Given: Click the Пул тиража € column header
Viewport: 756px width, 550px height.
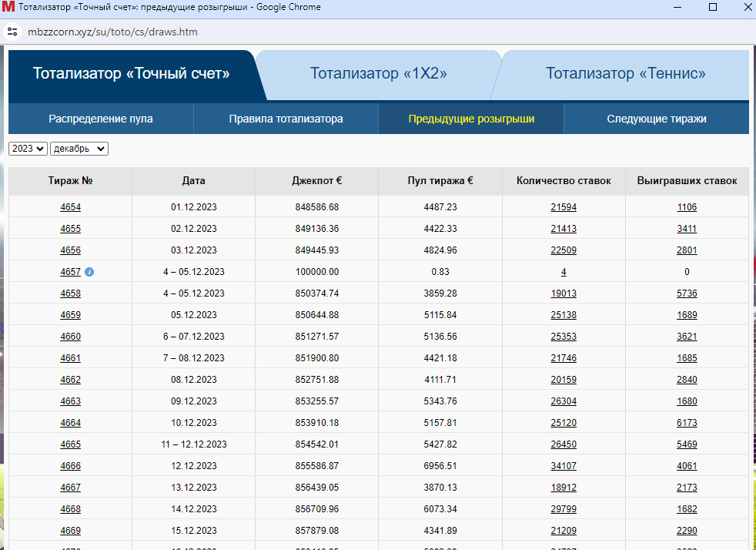Looking at the screenshot, I should (x=440, y=181).
